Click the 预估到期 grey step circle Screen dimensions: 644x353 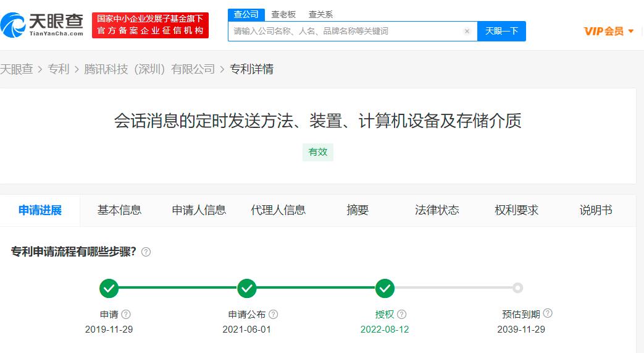[x=518, y=288]
